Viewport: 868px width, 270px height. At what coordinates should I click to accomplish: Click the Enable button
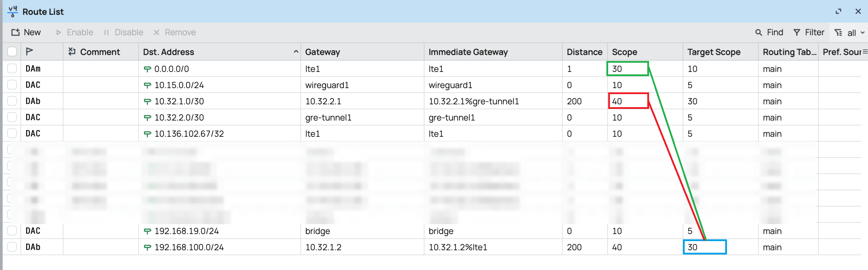coord(75,32)
